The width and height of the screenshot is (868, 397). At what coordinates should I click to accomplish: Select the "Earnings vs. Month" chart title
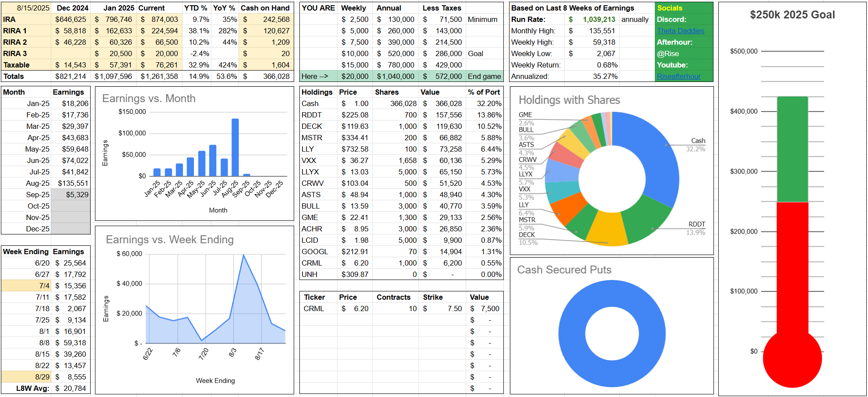pyautogui.click(x=149, y=99)
